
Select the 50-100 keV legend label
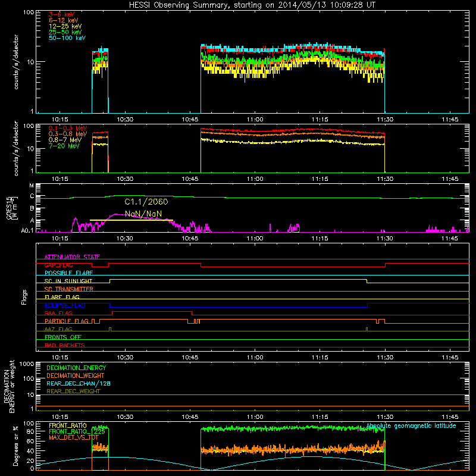click(x=67, y=38)
